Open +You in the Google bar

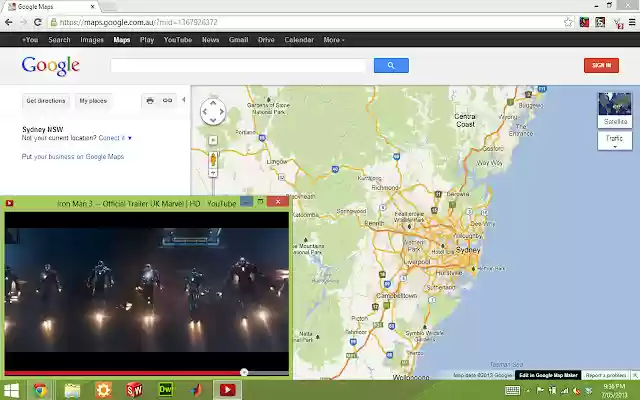pyautogui.click(x=30, y=40)
